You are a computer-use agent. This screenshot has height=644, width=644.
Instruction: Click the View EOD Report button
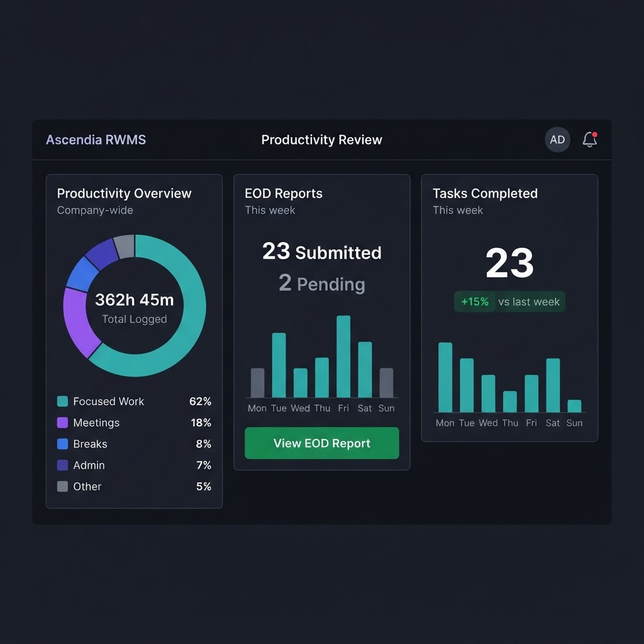click(x=321, y=443)
